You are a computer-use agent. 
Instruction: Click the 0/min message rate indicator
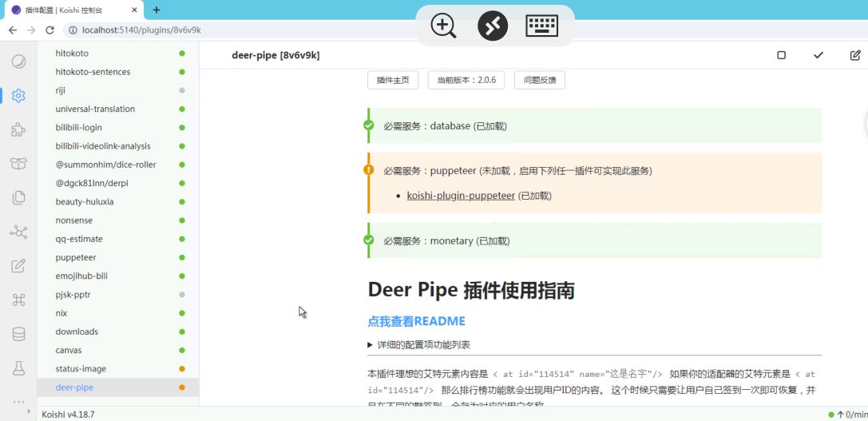[x=847, y=415]
